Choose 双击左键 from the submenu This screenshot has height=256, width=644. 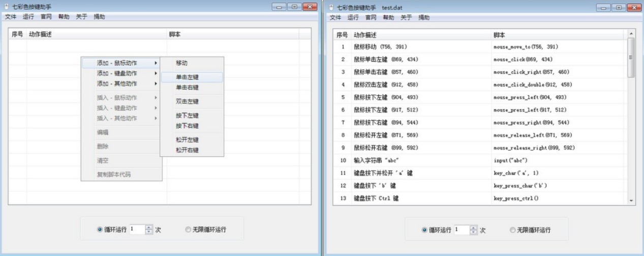192,101
